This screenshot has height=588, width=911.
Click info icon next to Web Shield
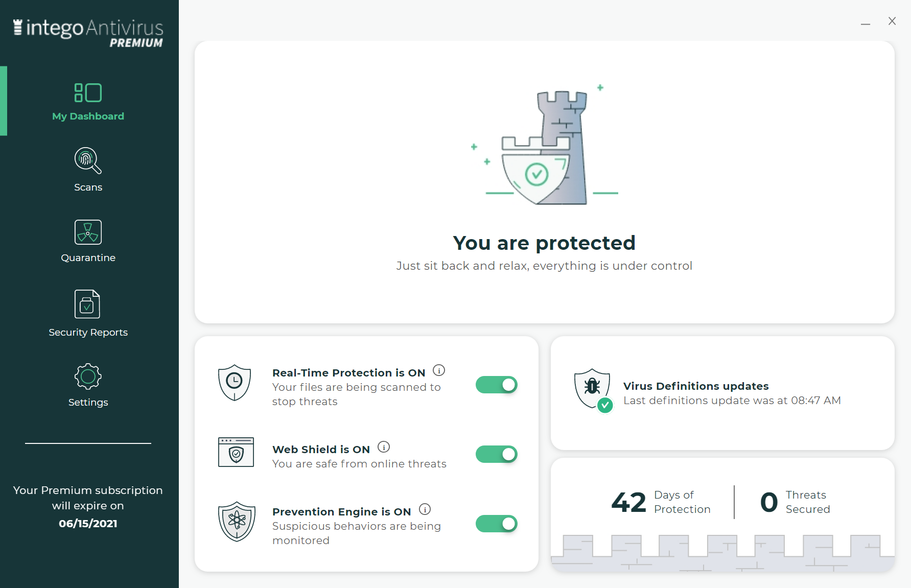pyautogui.click(x=384, y=448)
